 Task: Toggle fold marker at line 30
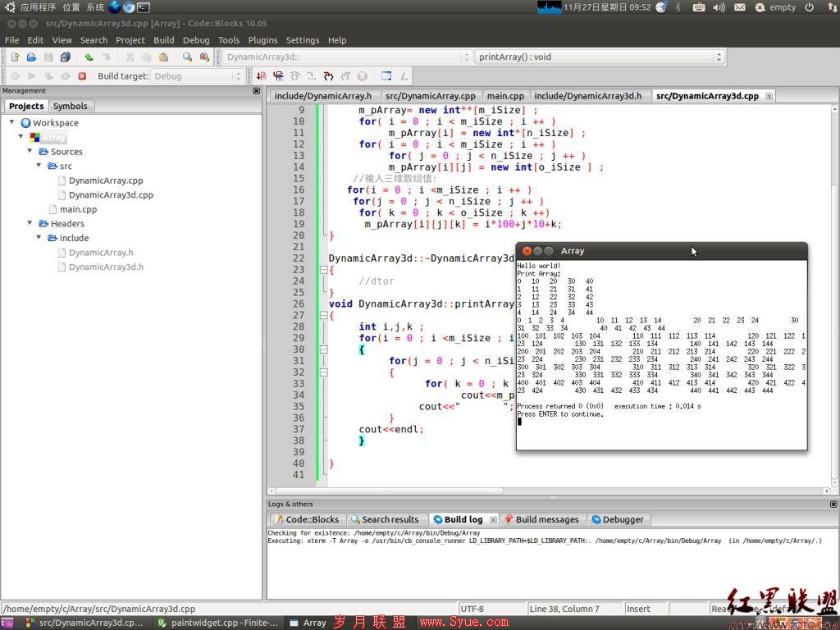pos(323,349)
